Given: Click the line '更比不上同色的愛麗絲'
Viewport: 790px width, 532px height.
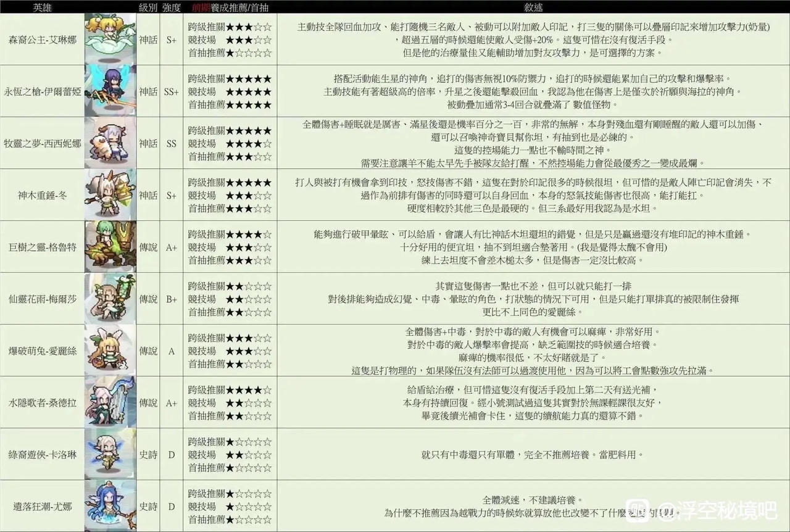Looking at the screenshot, I should tap(533, 312).
